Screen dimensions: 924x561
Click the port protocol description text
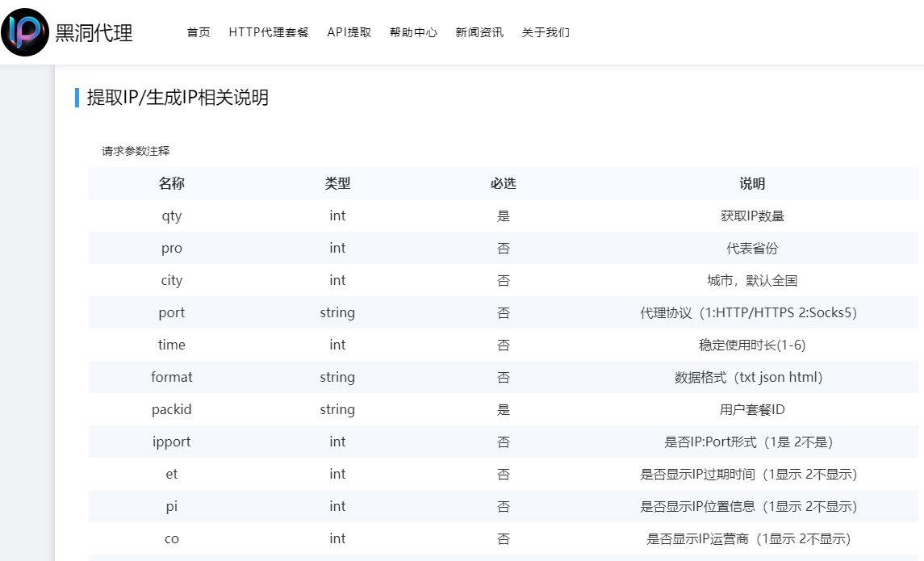[x=748, y=312]
